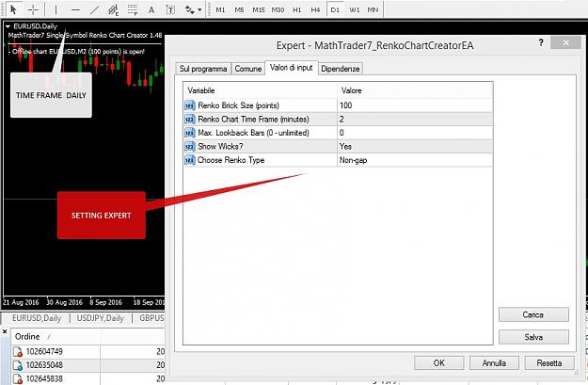Switch to H4 timeframe

point(315,9)
